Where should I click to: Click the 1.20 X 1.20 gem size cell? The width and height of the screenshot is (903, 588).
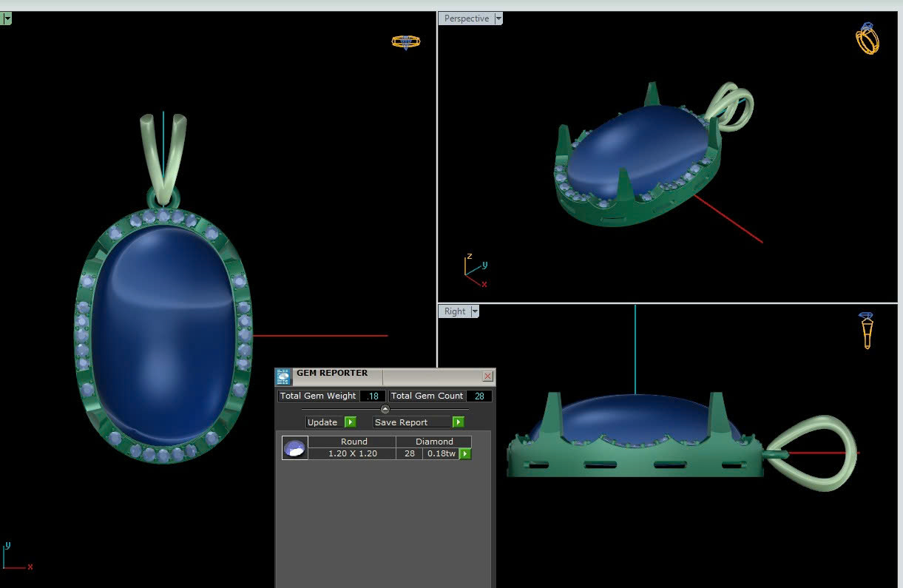point(353,453)
